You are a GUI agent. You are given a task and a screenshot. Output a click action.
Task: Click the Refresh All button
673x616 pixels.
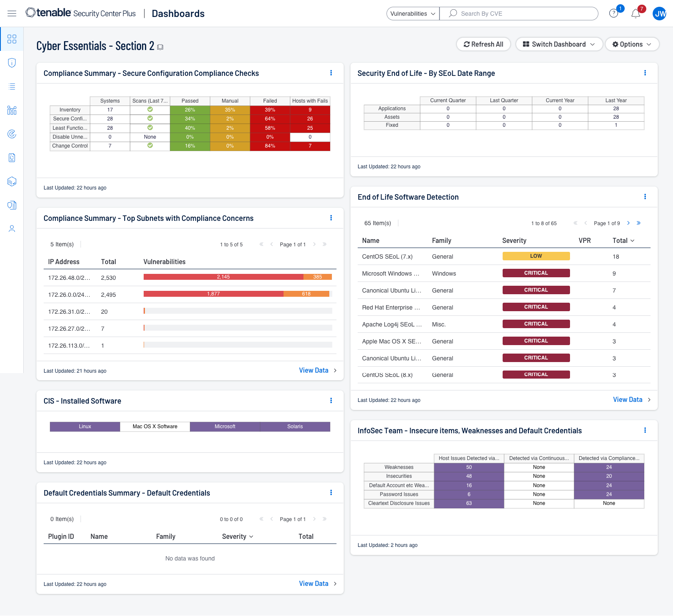pos(483,44)
